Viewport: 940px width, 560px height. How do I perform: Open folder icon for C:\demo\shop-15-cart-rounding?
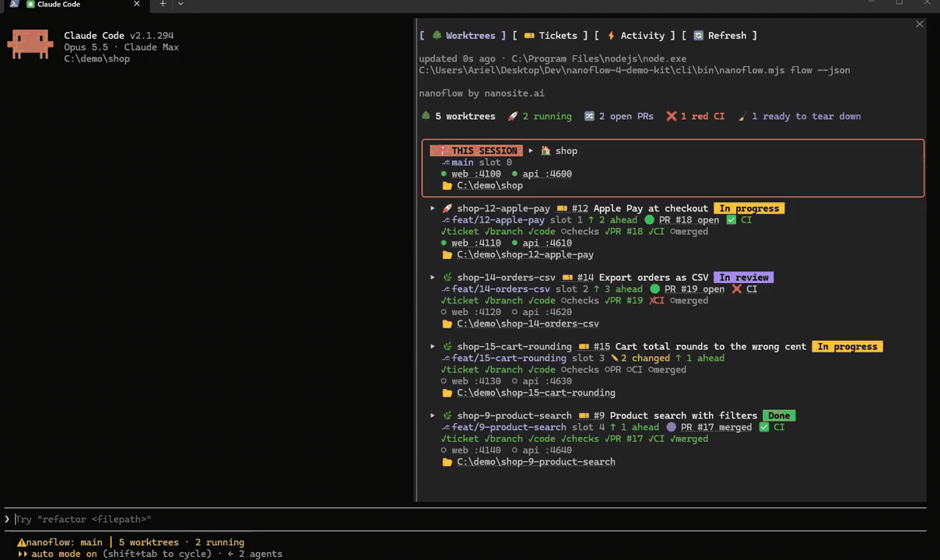447,394
